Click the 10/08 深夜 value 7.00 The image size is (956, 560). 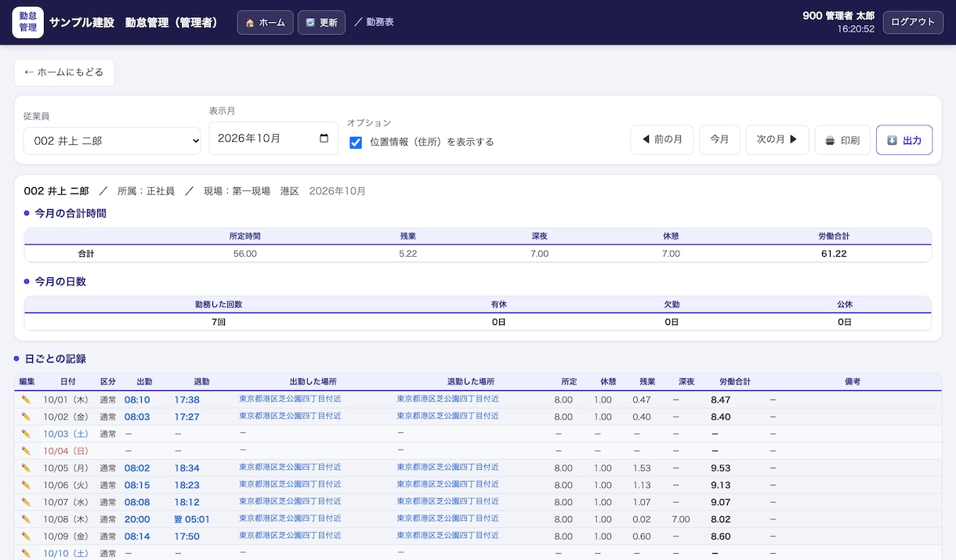[681, 519]
